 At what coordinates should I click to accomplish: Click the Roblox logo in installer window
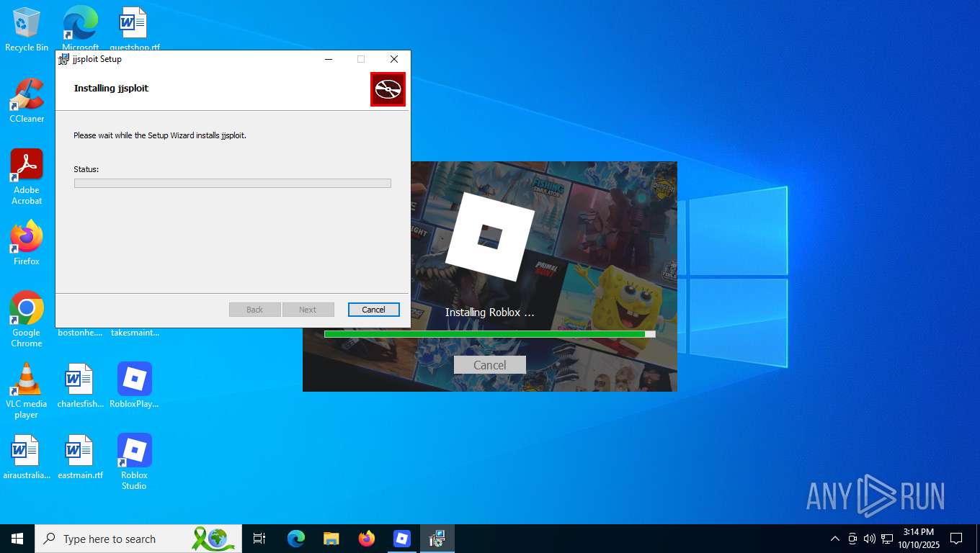pos(490,236)
